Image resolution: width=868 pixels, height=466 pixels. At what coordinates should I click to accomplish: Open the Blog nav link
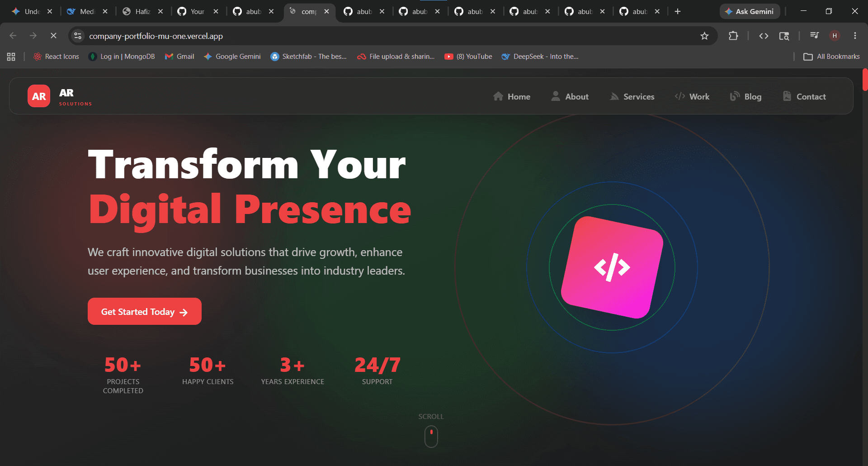[x=745, y=96]
